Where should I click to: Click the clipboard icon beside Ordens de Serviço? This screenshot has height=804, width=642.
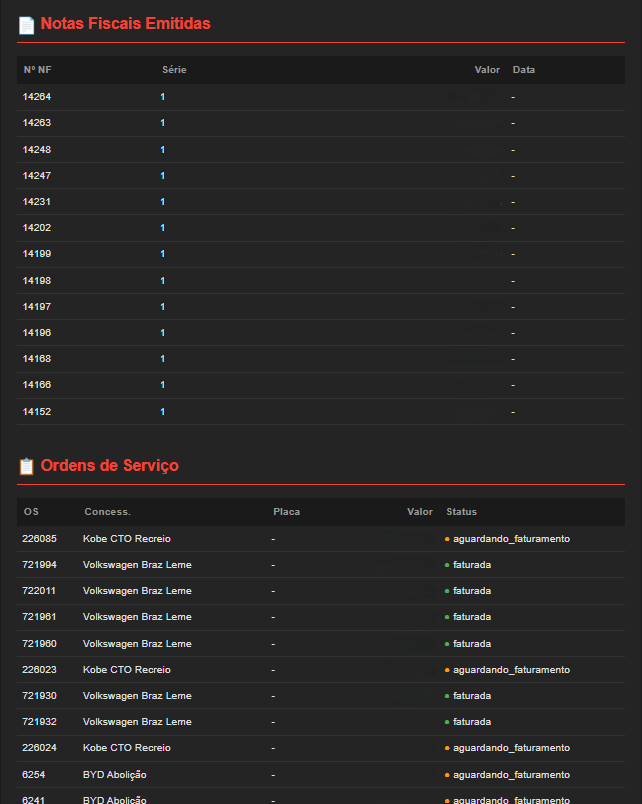(x=26, y=466)
